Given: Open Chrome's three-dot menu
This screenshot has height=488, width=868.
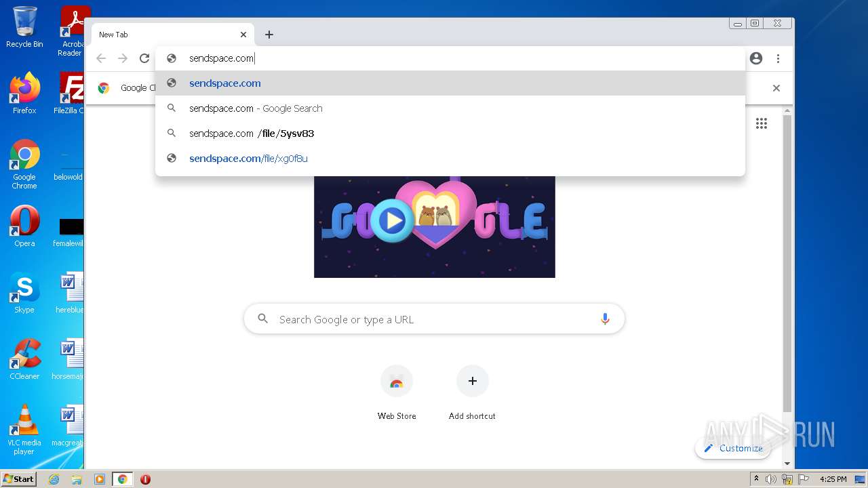Looking at the screenshot, I should tap(778, 58).
